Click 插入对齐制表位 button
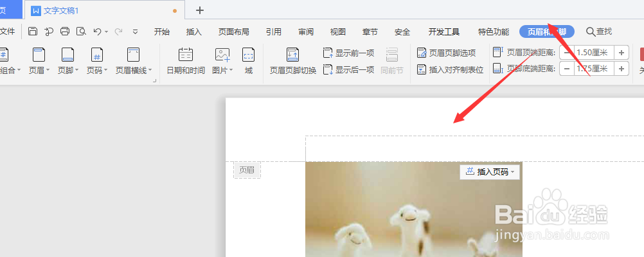 click(450, 70)
